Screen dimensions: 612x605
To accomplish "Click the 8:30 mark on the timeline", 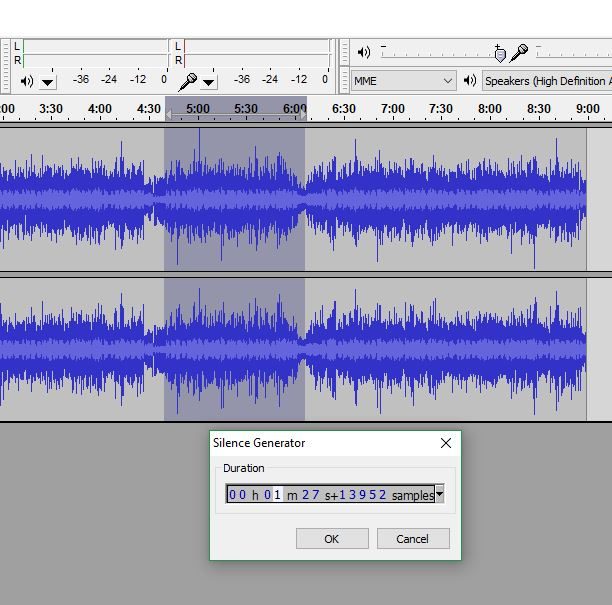I will (x=538, y=108).
